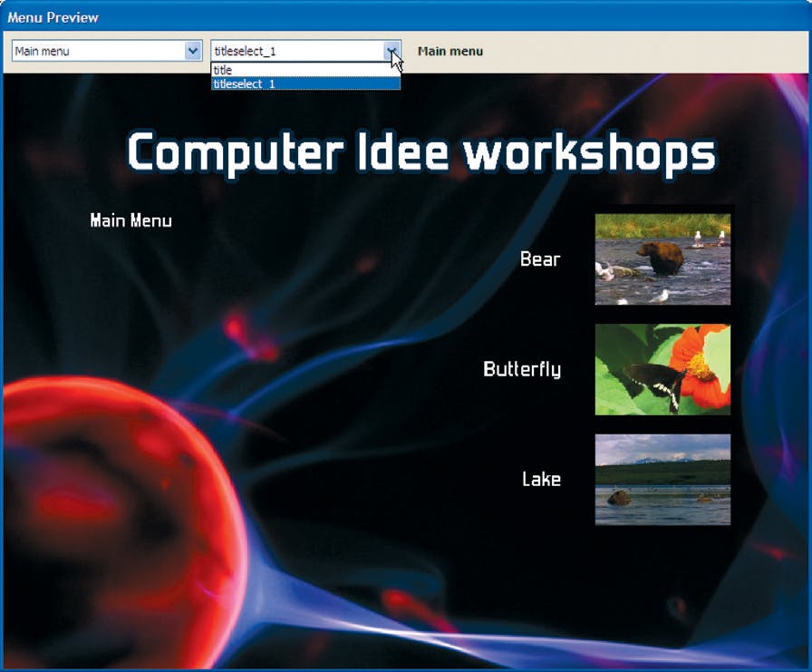Select the Lake menu label
The height and width of the screenshot is (672, 812).
(541, 479)
